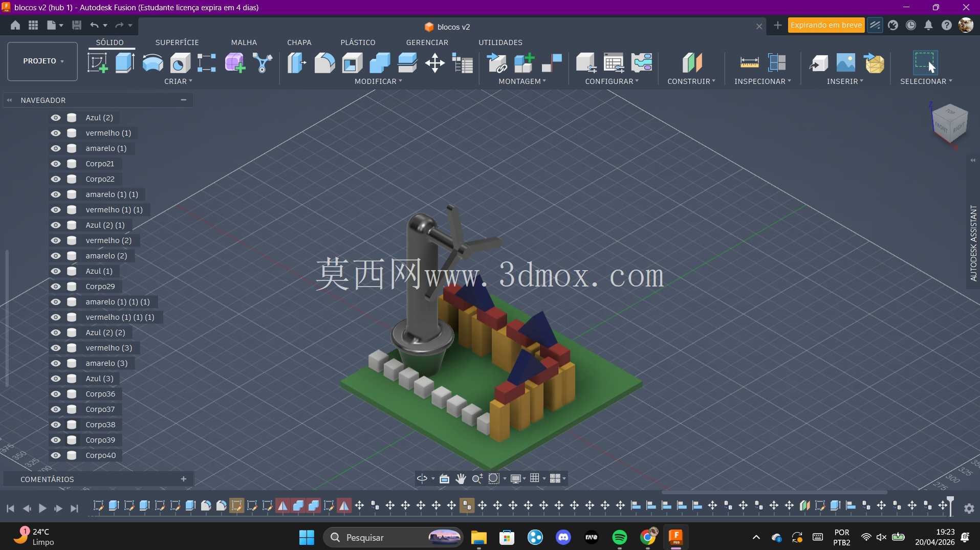Pick the Revolve tool icon
The height and width of the screenshot is (550, 980).
pos(153,63)
